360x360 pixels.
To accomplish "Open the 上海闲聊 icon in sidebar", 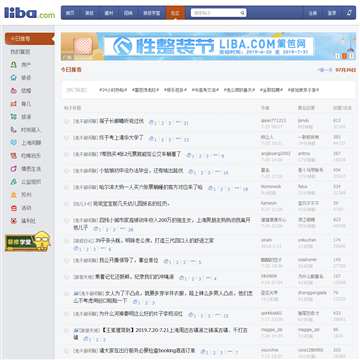I will click(14, 143).
